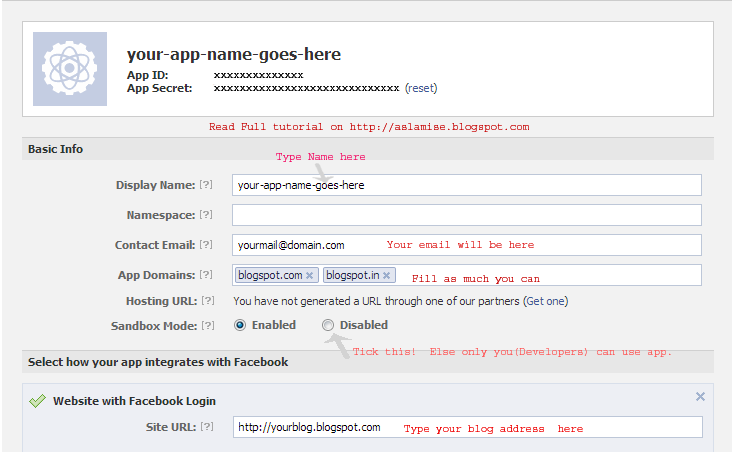The width and height of the screenshot is (732, 452).
Task: Open the Hosting URL help [?] tooltip
Action: coord(208,301)
